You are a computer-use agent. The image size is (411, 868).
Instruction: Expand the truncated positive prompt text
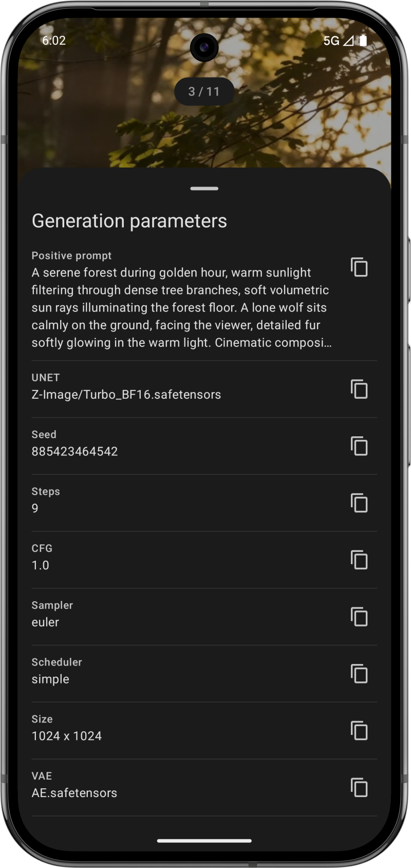pos(181,308)
